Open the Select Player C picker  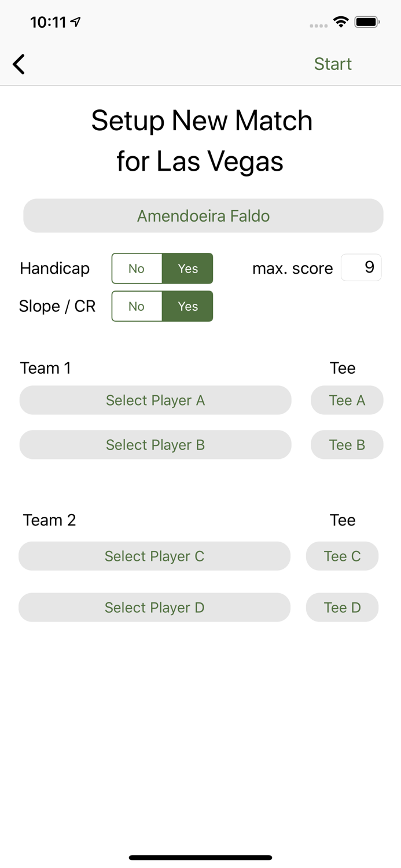pos(154,556)
